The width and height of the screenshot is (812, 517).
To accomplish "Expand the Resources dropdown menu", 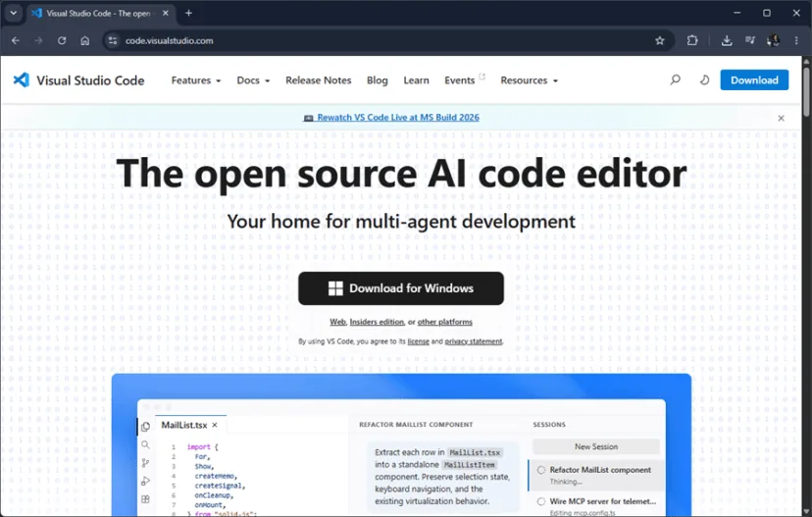I will 529,80.
